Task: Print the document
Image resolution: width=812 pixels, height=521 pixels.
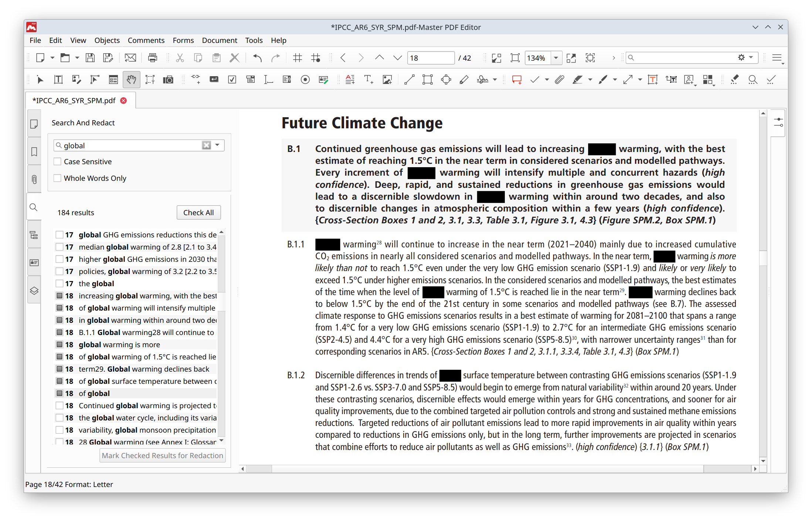Action: pos(152,58)
